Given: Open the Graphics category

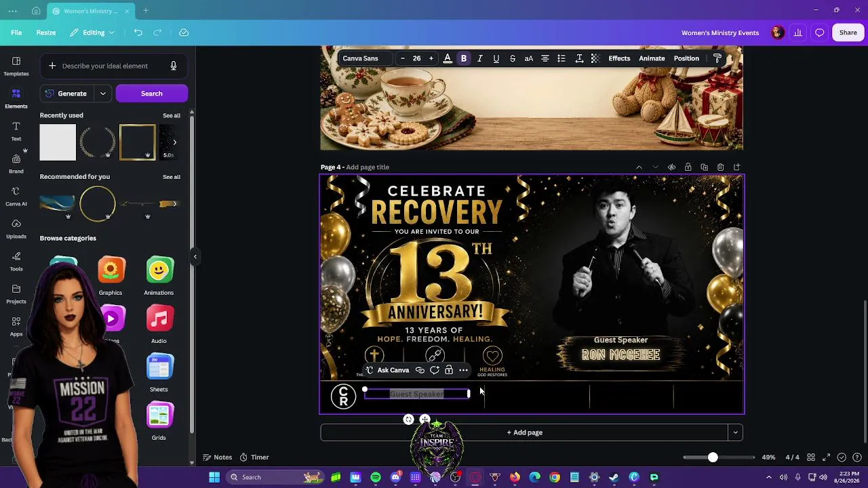Looking at the screenshot, I should coord(111,276).
